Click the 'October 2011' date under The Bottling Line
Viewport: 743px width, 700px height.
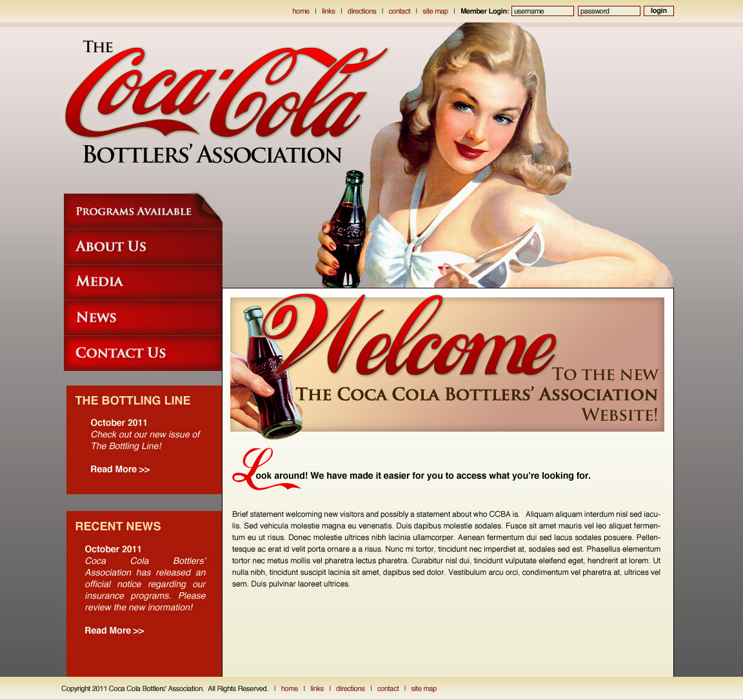tap(119, 423)
